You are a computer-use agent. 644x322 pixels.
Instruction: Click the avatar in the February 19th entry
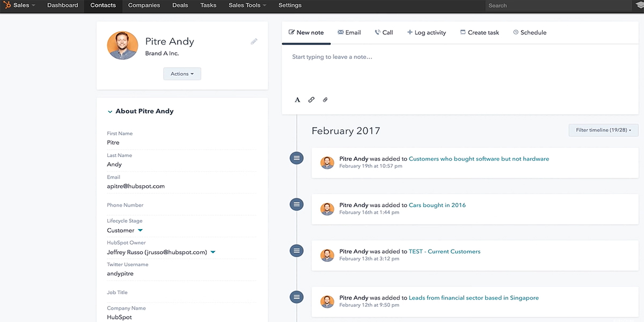click(x=327, y=163)
